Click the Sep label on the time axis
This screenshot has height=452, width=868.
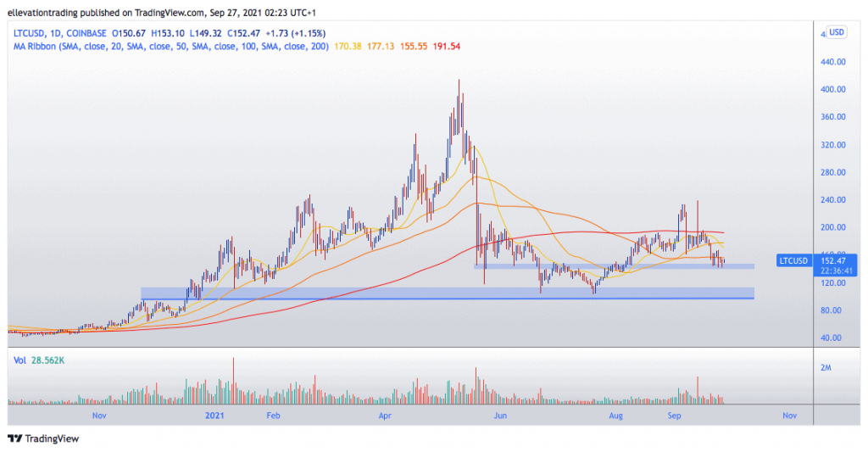674,416
